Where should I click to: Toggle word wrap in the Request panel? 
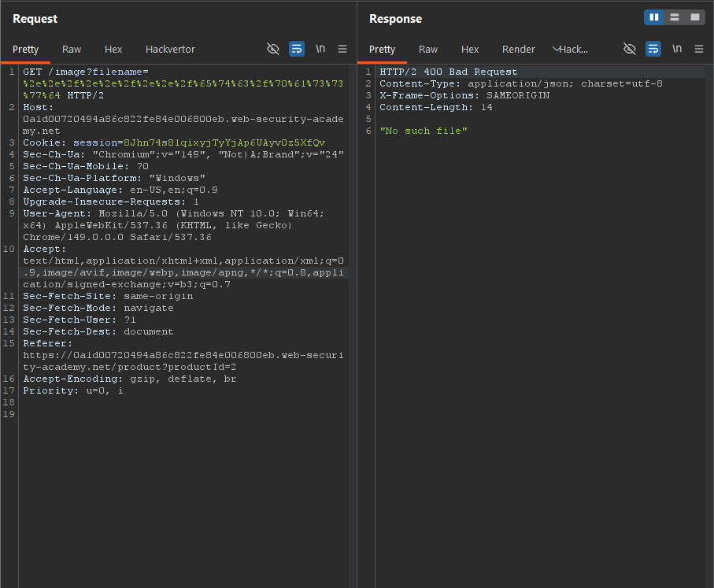click(x=297, y=49)
